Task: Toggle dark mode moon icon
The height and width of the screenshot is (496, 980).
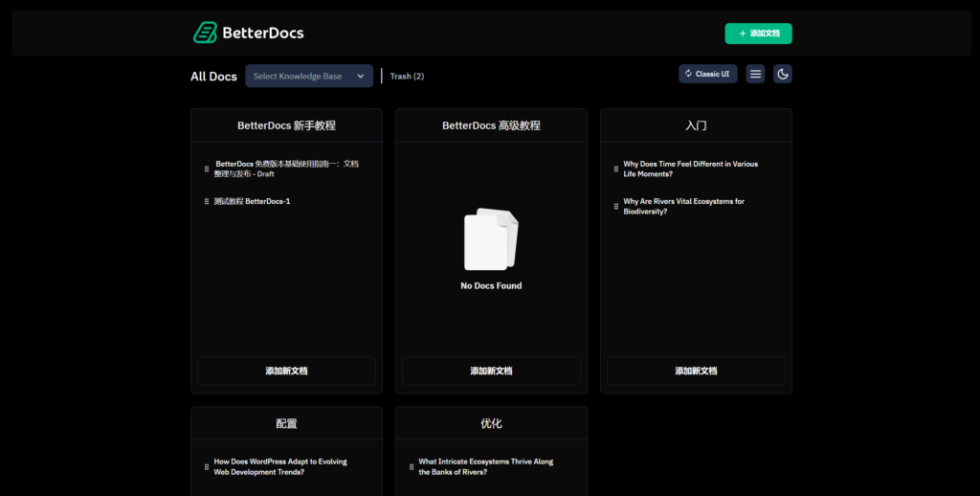Action: (783, 74)
